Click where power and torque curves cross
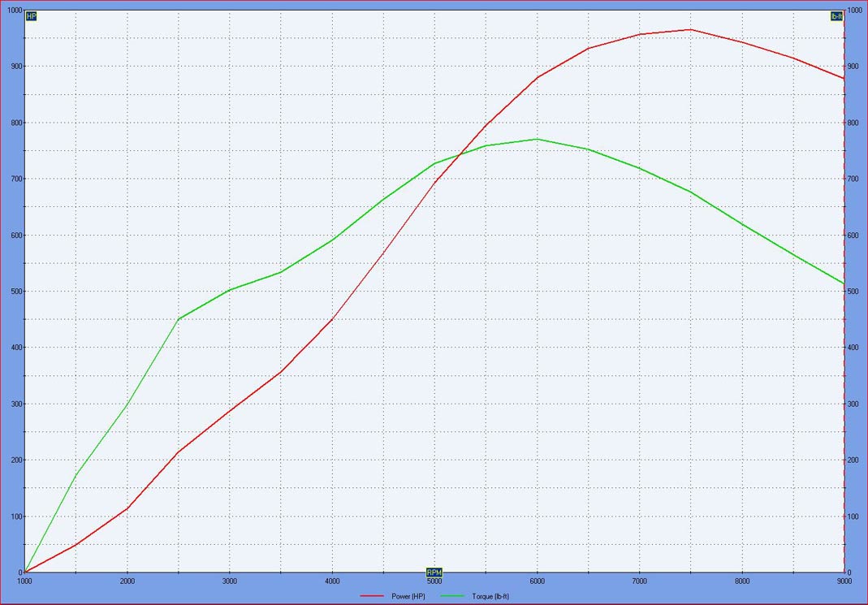 tap(460, 153)
